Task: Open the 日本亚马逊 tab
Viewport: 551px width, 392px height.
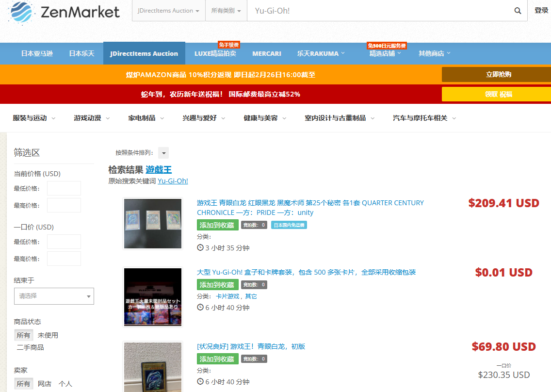Action: 37,53
